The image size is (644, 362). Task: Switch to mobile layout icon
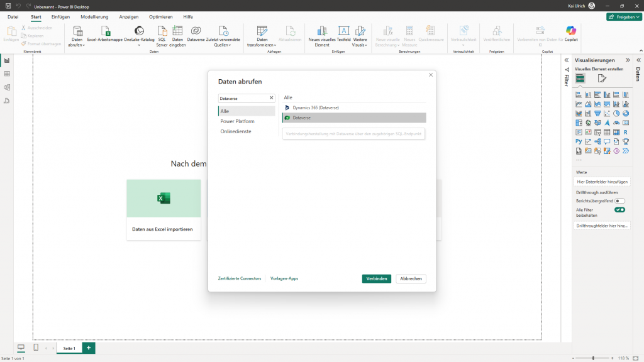(x=36, y=348)
